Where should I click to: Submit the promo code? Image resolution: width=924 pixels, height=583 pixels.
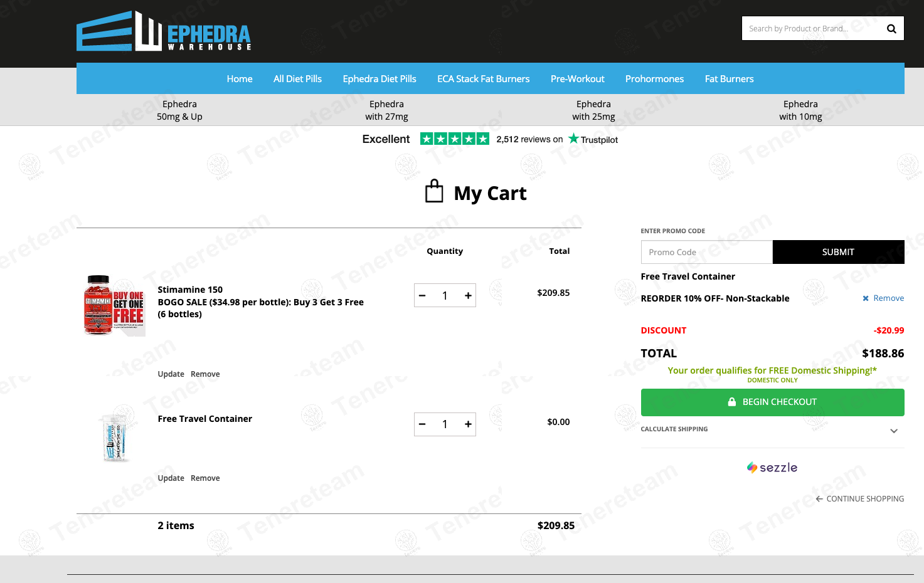(838, 252)
